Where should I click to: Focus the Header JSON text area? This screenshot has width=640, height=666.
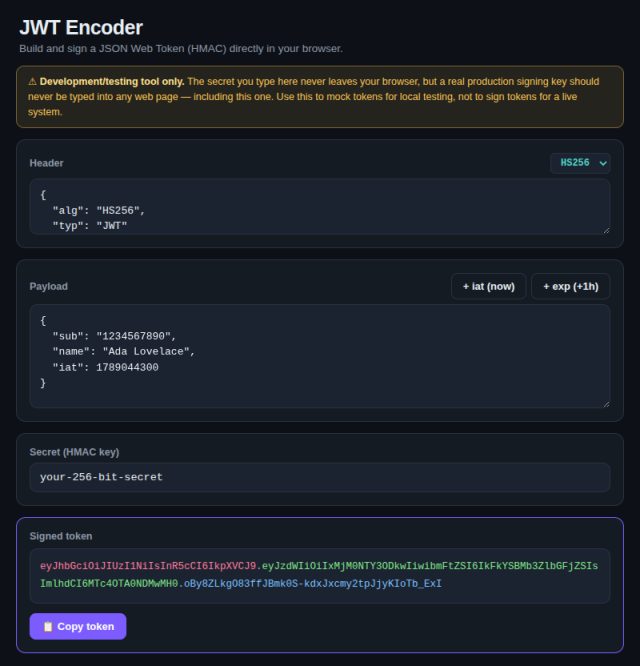(320, 206)
